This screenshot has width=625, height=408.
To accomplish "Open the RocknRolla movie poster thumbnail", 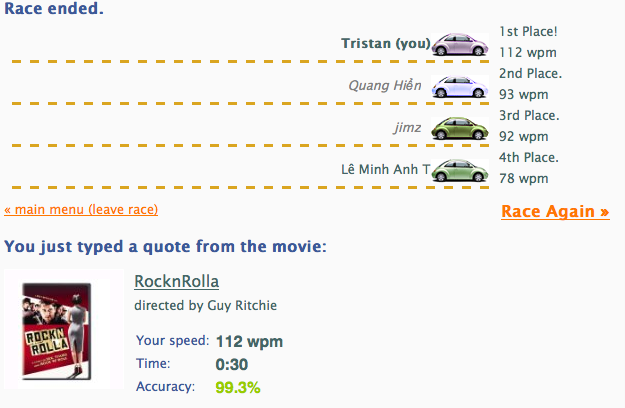I will pyautogui.click(x=62, y=328).
